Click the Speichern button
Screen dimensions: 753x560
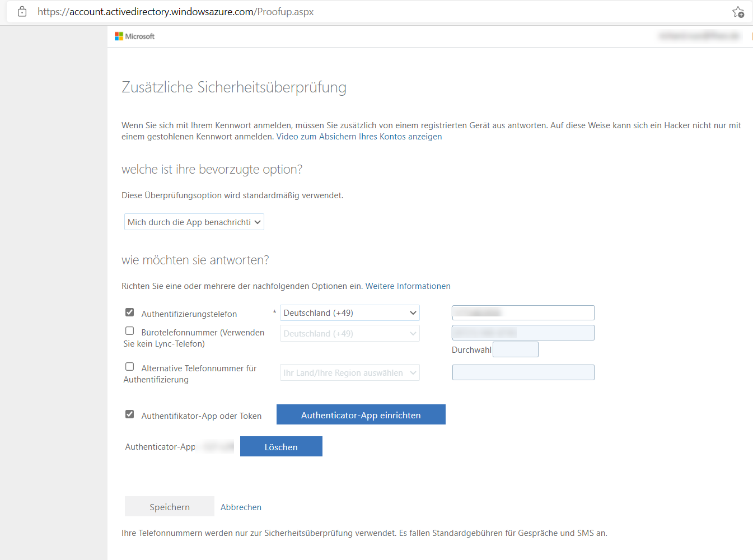point(169,506)
